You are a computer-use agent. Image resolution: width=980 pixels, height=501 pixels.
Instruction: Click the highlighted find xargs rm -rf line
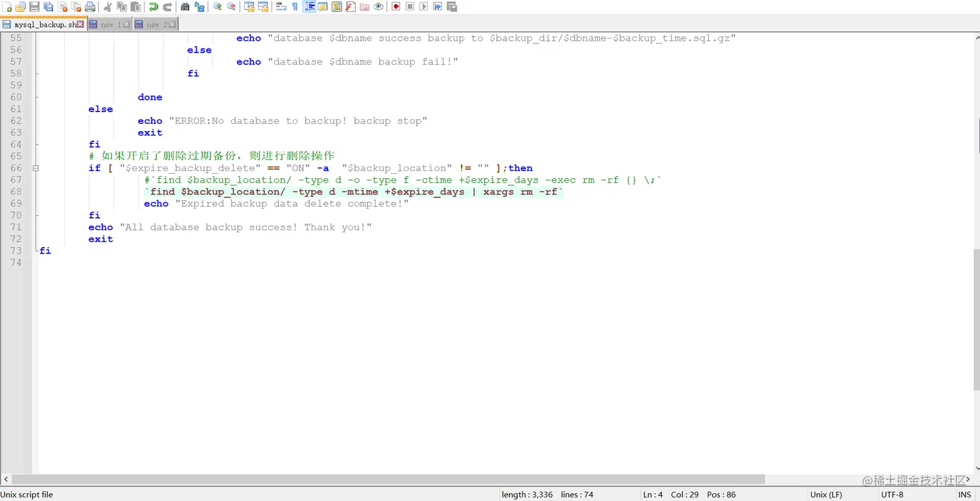pos(354,192)
